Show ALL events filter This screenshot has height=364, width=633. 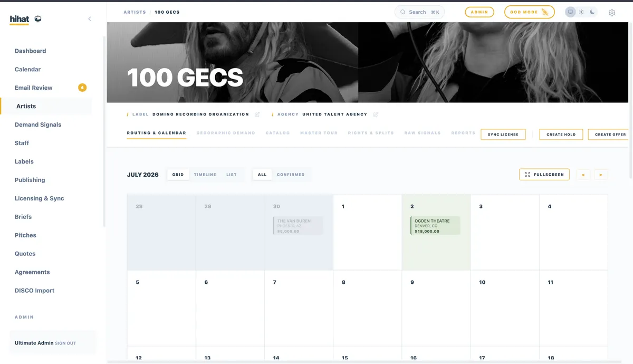click(262, 175)
